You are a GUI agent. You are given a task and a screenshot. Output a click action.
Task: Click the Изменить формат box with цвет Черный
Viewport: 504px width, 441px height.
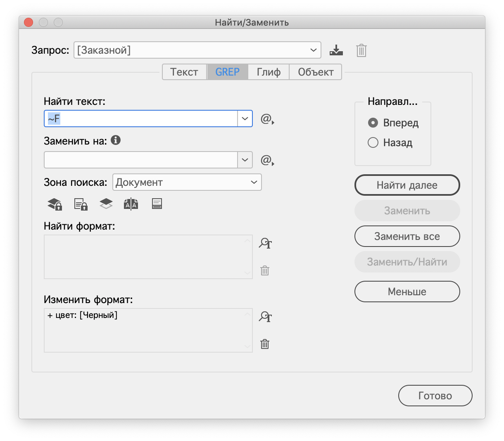[148, 330]
